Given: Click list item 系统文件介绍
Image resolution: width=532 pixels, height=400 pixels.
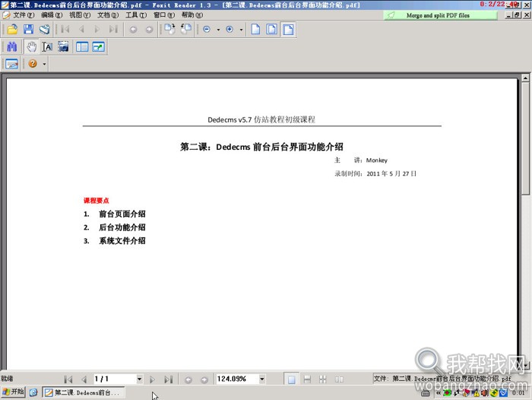Looking at the screenshot, I should [x=122, y=241].
